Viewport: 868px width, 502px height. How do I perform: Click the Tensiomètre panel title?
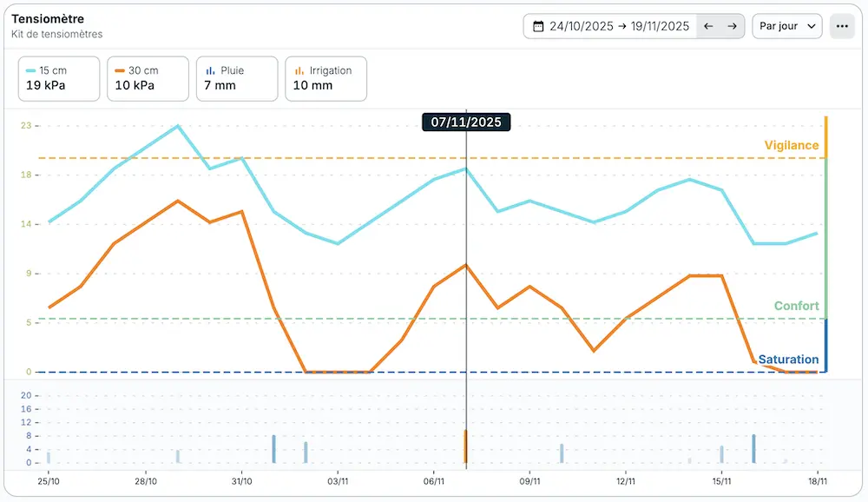(x=48, y=18)
